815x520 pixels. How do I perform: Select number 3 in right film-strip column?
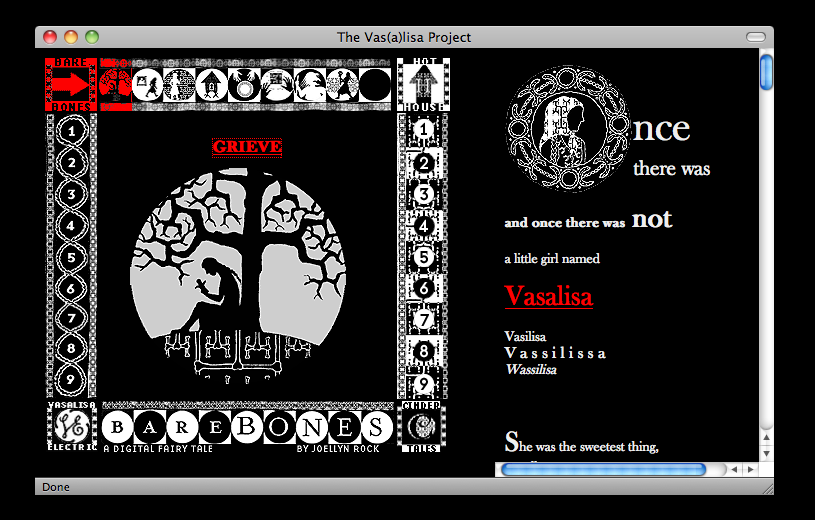click(x=423, y=194)
